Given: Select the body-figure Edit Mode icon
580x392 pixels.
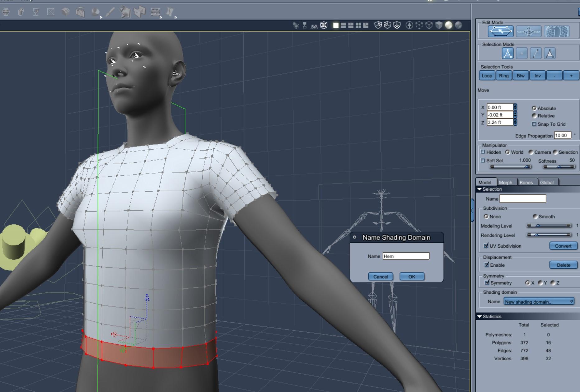Looking at the screenshot, I should [x=529, y=31].
